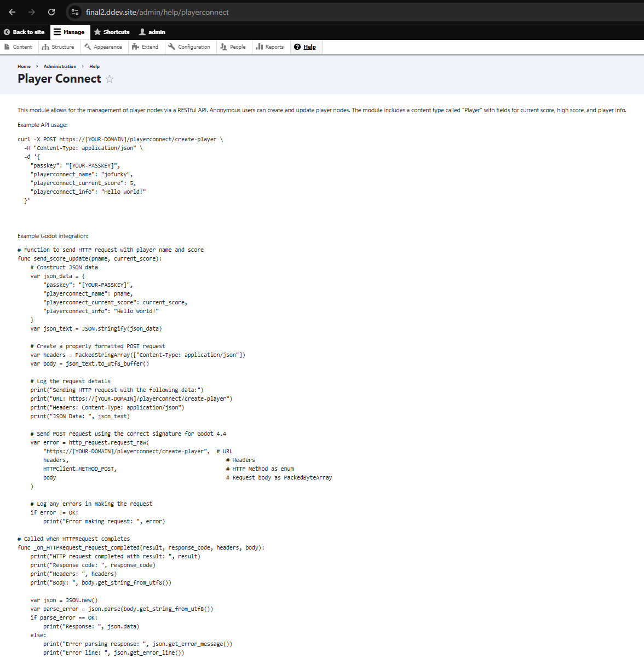Select Extend in the admin menu

[x=145, y=47]
